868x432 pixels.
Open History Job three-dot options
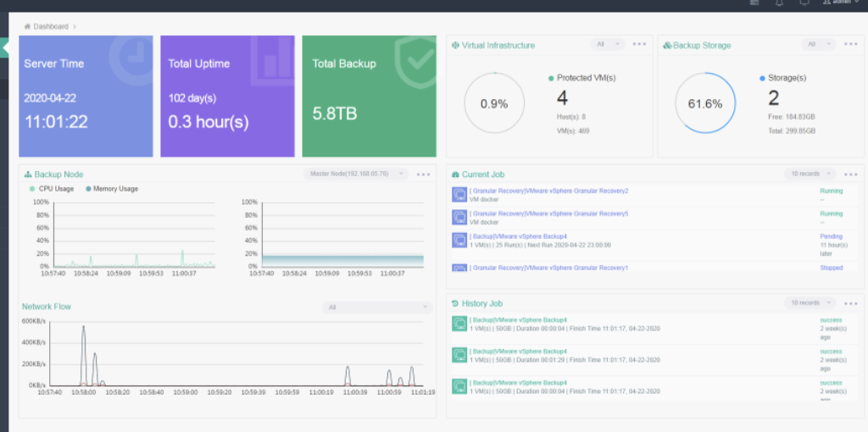tap(849, 302)
